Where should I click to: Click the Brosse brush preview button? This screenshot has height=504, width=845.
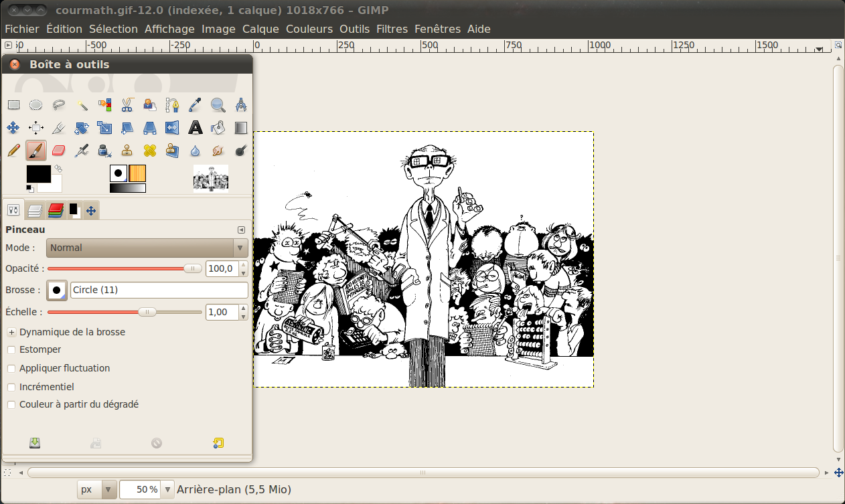click(x=57, y=290)
